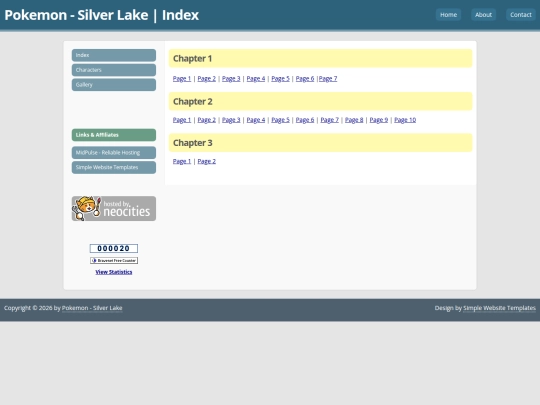Screen dimensions: 540x405
Task: Click the hosted by neocities badge
Action: coord(114,209)
